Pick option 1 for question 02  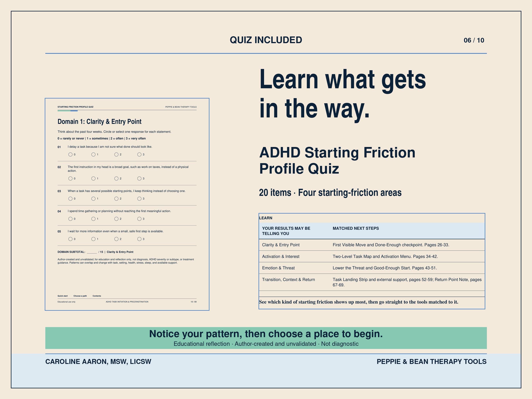(93, 179)
